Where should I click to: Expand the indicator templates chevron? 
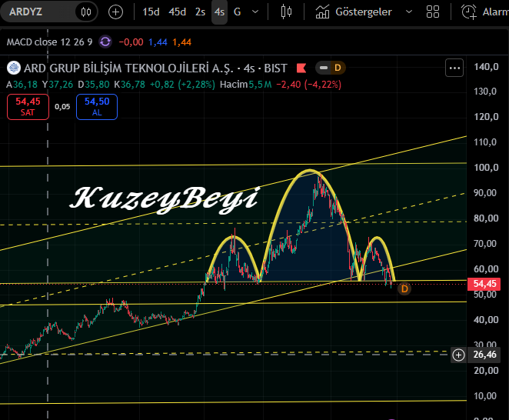pos(409,12)
